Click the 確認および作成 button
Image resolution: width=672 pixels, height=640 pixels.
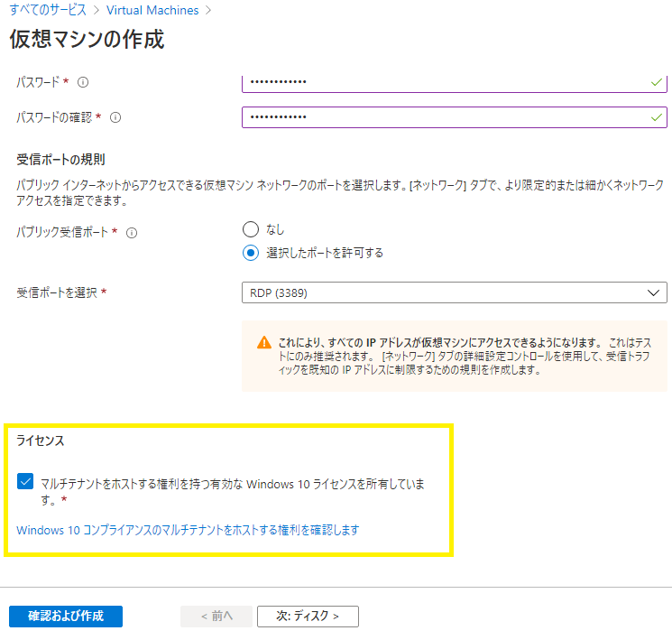click(x=66, y=616)
